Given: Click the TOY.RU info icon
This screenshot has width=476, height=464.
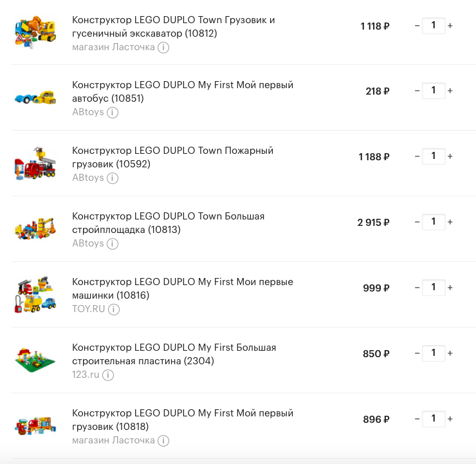Looking at the screenshot, I should (113, 310).
